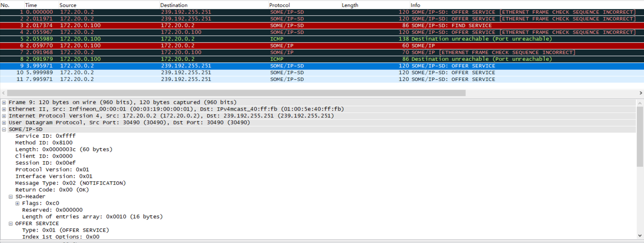Click the details pane scroll down arrow
Screen dimensions: 644x243
640,236
